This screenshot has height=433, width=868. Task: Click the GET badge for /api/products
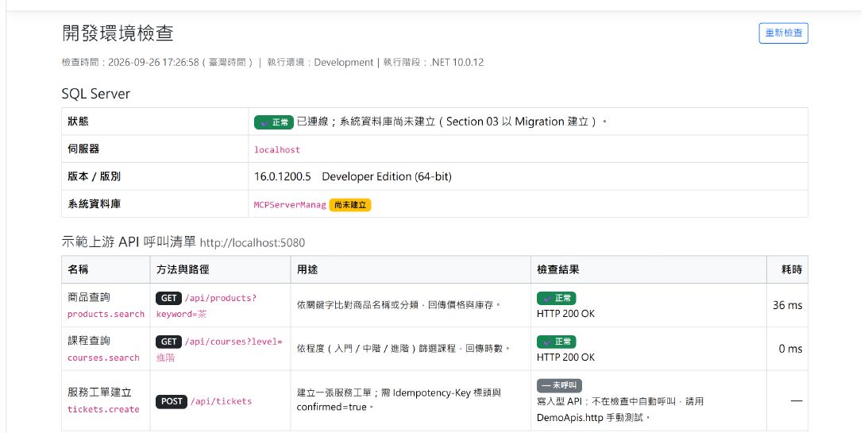pos(169,298)
